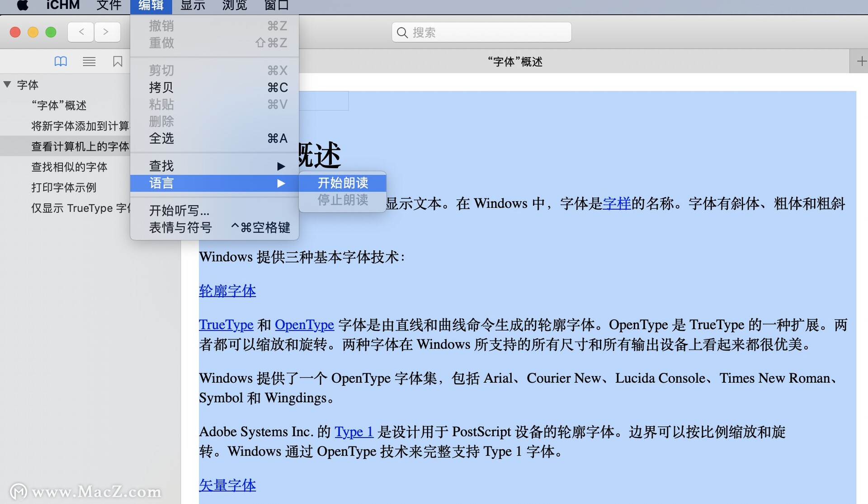Click the green zoom window button
868x504 pixels.
51,32
